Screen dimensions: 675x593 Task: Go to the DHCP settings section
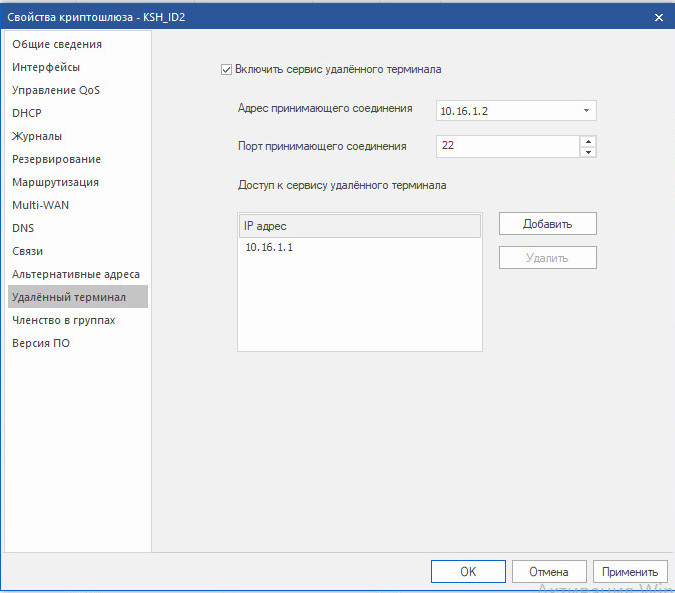pyautogui.click(x=27, y=113)
